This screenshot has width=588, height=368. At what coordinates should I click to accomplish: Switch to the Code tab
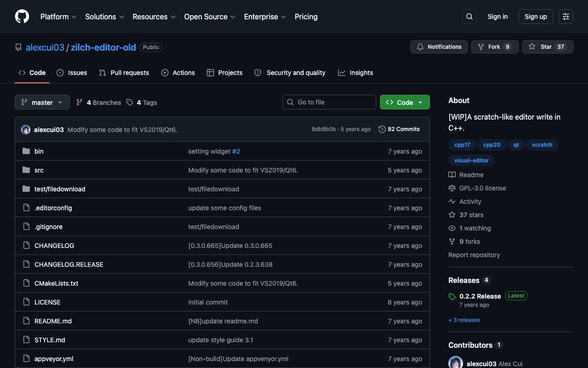tap(32, 73)
